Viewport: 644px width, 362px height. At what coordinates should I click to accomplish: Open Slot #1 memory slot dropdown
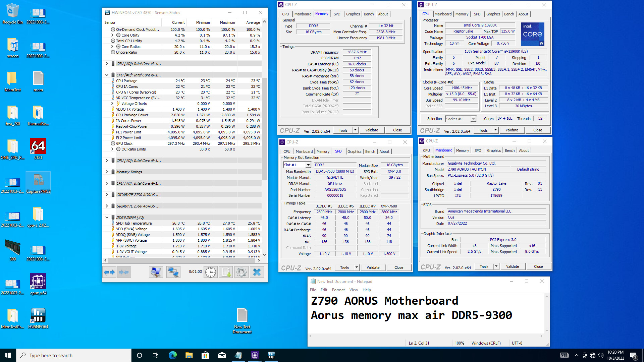[x=308, y=165]
